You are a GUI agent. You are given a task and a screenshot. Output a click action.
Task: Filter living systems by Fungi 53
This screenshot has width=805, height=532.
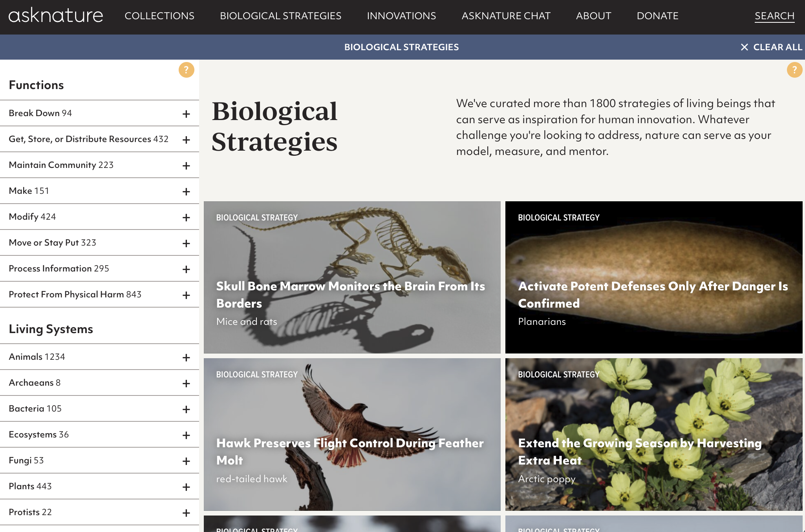pos(26,460)
